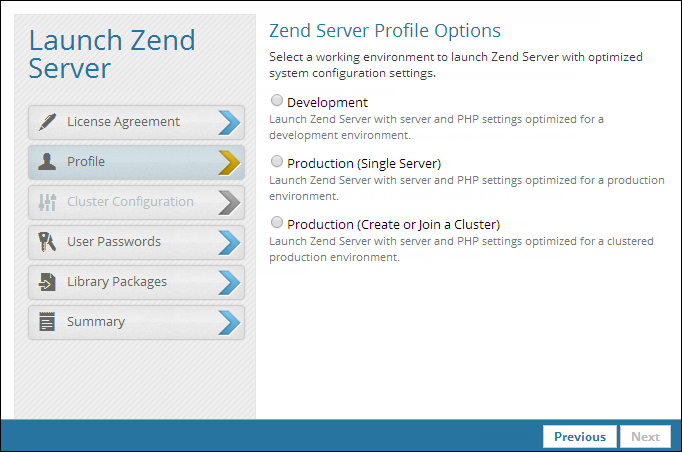Viewport: 682px width, 452px height.
Task: Select the Development radio button
Action: 277,101
